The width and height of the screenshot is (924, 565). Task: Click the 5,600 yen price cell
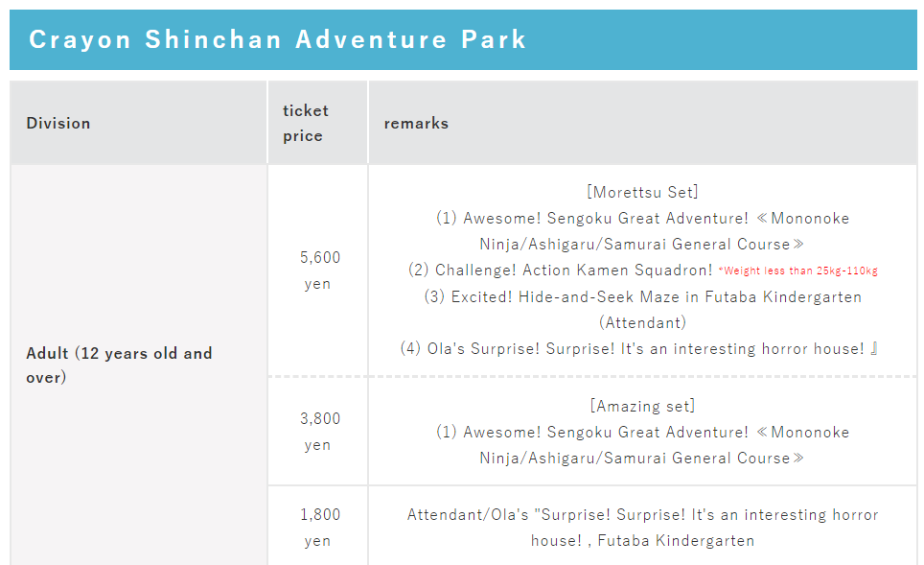317,271
